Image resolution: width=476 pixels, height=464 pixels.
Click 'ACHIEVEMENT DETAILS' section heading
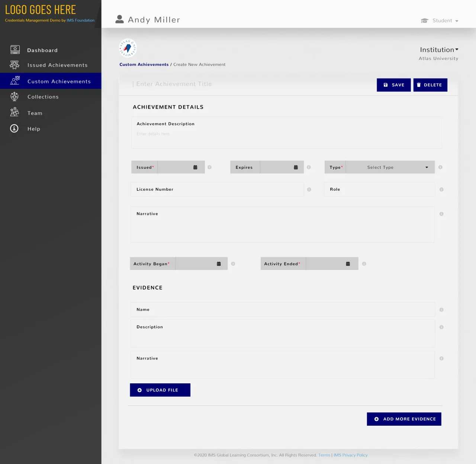click(x=168, y=107)
